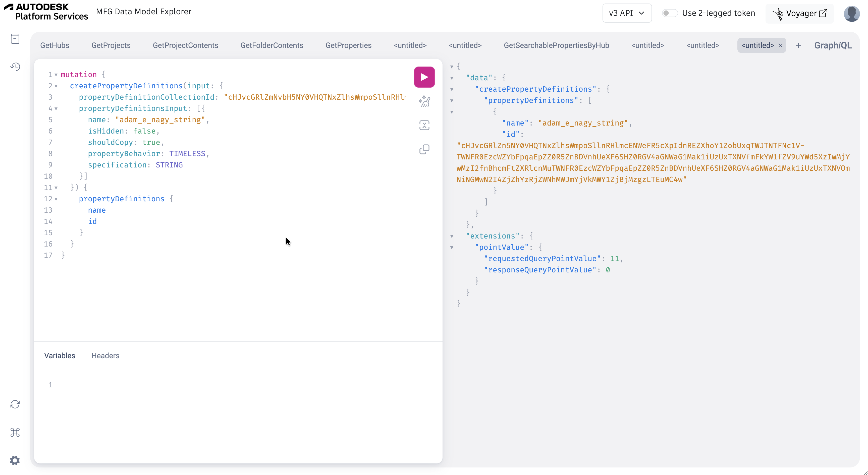The width and height of the screenshot is (868, 475).
Task: Click the re-fetch schema icon
Action: (15, 404)
